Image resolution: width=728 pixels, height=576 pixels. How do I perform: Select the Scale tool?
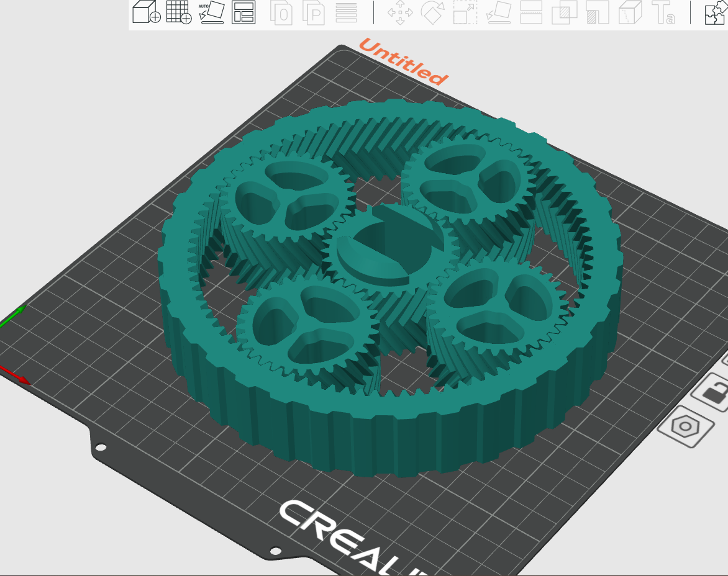[465, 12]
